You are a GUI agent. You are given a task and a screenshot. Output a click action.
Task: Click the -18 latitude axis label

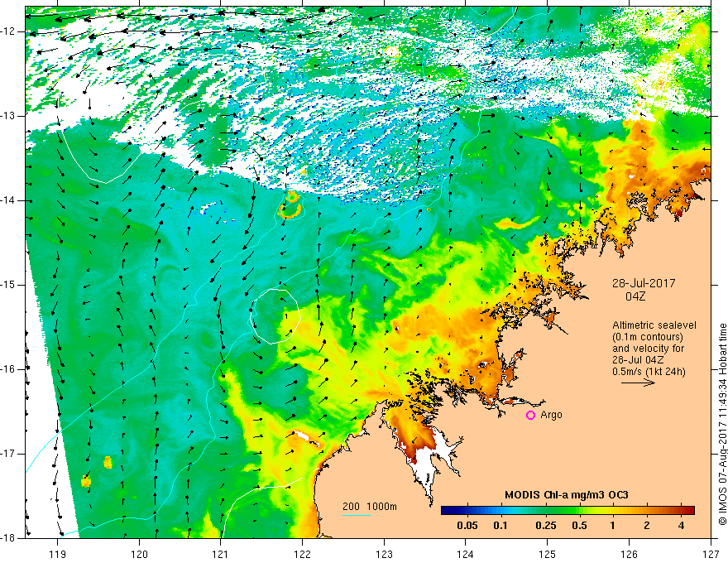tap(8, 538)
